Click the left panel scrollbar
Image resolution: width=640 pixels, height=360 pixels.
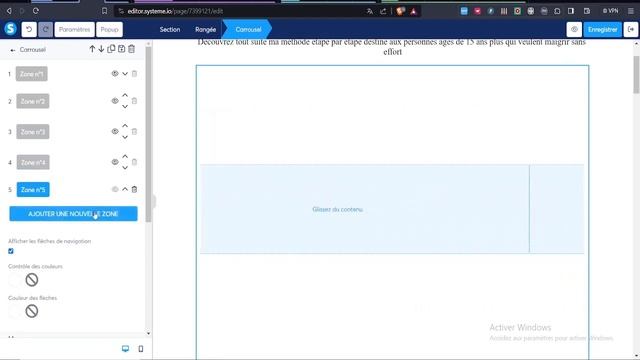tap(148, 135)
